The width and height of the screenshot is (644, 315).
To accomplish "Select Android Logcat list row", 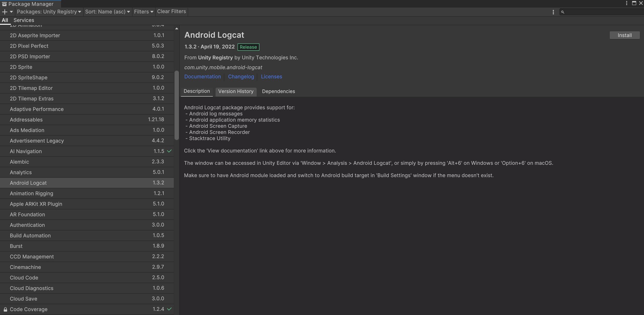I will (x=87, y=183).
